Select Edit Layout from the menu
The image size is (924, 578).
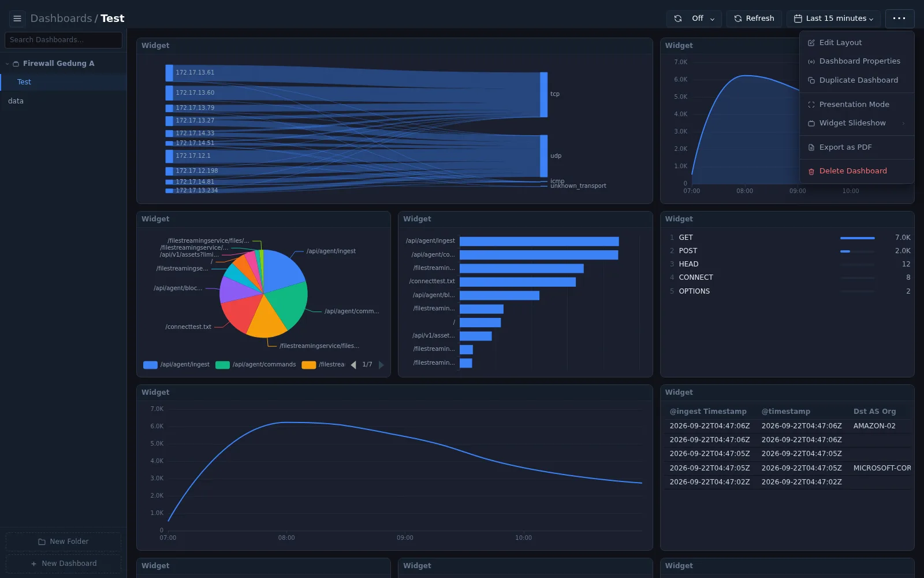pos(857,43)
